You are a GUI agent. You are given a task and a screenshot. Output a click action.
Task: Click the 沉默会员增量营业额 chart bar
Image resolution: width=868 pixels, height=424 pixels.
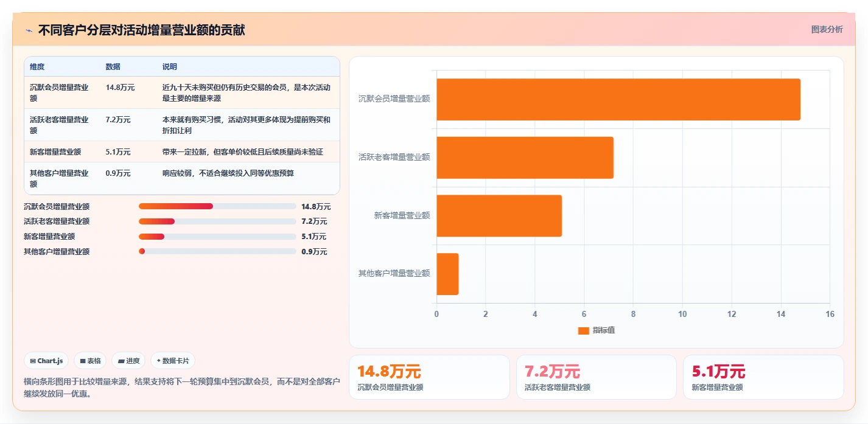(x=618, y=99)
